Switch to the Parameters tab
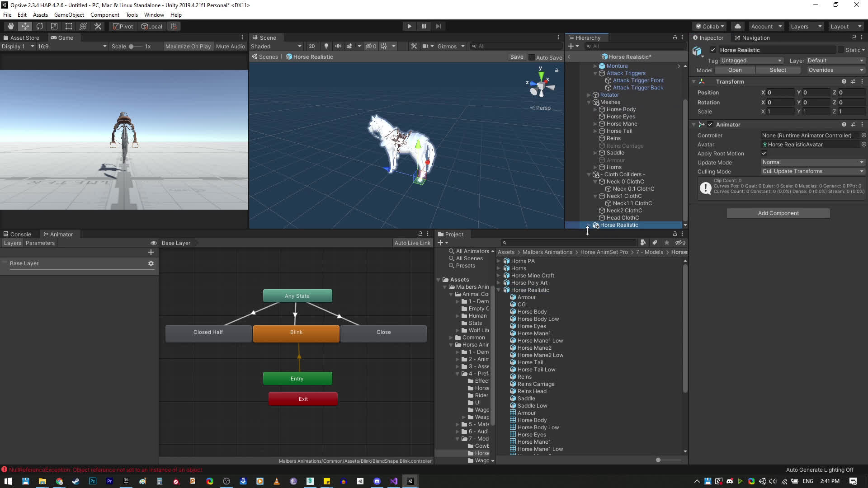Viewport: 868px width, 488px height. (40, 243)
